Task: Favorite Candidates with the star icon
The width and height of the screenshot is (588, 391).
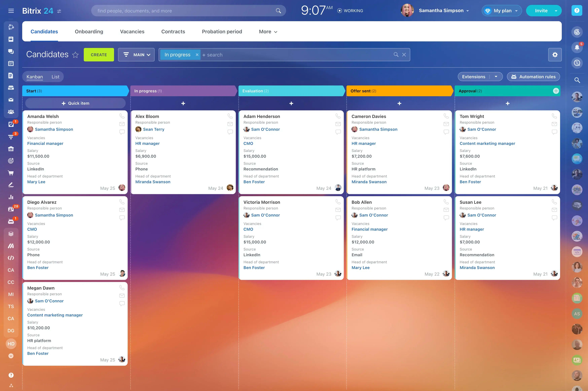Action: click(75, 55)
